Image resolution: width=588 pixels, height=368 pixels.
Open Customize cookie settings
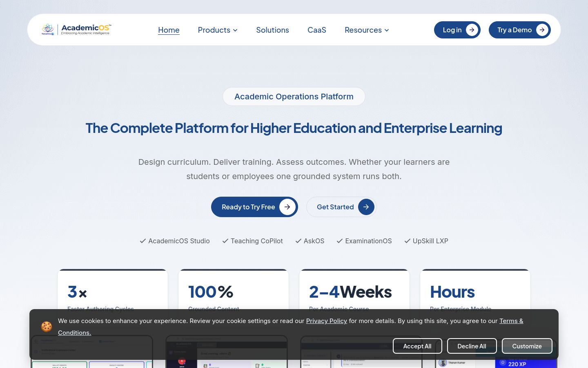coord(527,346)
